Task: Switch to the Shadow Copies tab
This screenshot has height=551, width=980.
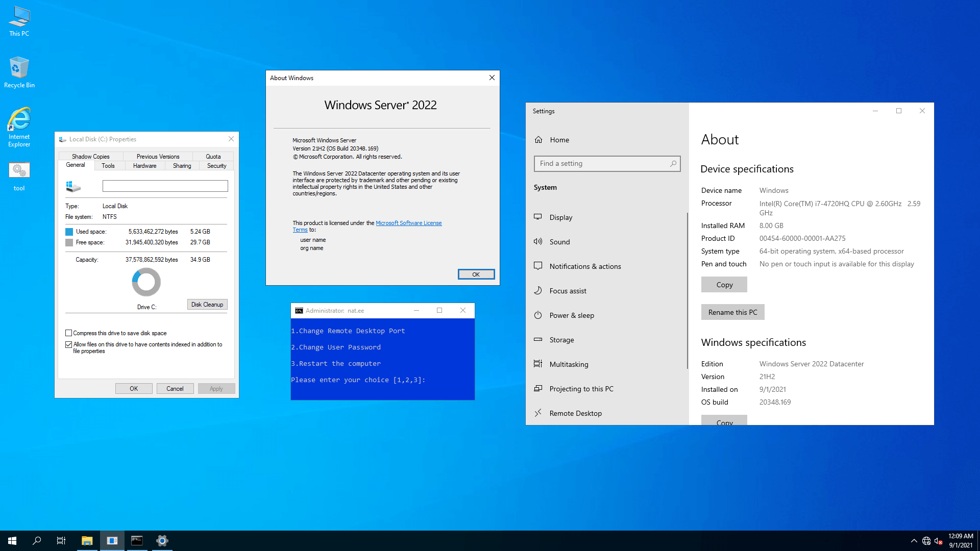Action: pyautogui.click(x=90, y=157)
